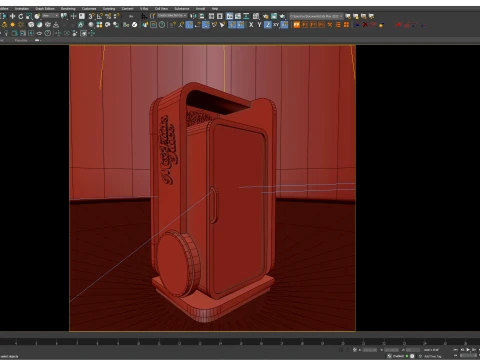
Task: Click the animation track bar timeline
Action: [240, 342]
